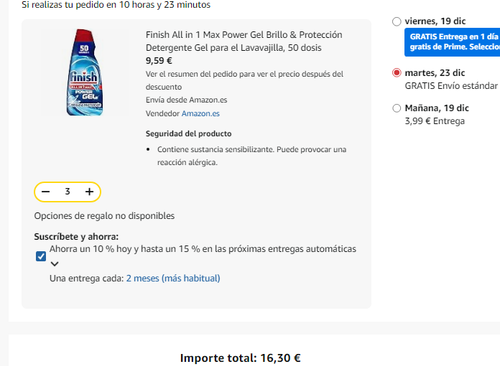Click the Suscríbete y ahorra heading
The image size is (500, 366).
point(76,237)
